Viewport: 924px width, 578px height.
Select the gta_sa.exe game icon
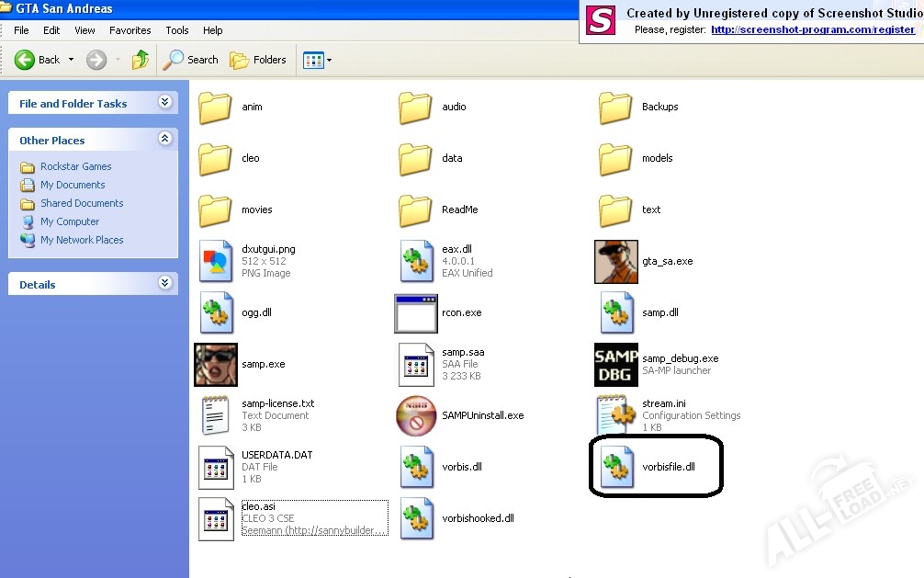(x=616, y=262)
